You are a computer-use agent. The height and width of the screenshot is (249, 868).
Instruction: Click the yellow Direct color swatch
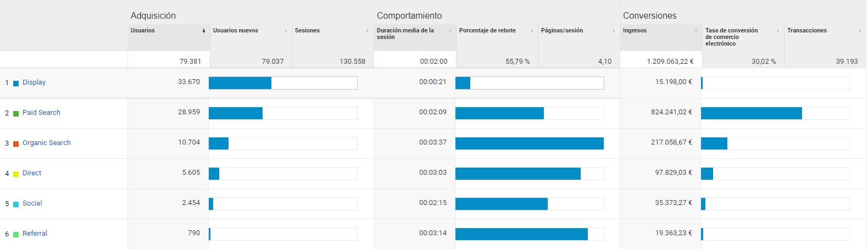[16, 174]
